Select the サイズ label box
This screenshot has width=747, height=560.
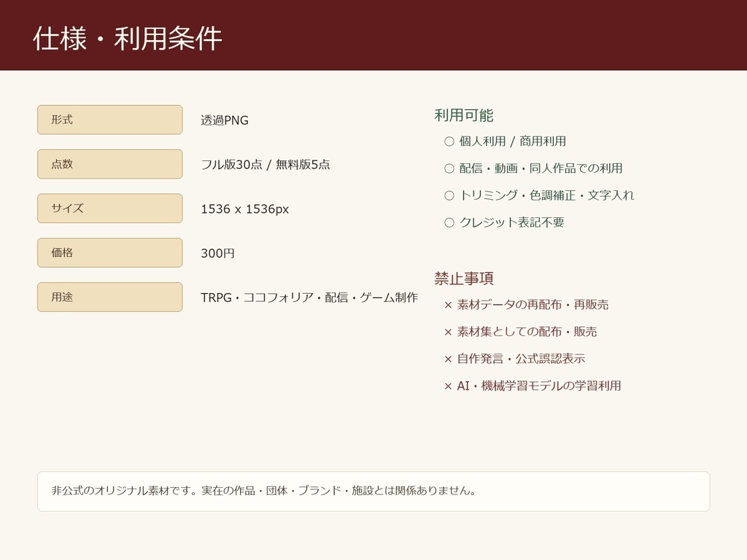pos(110,209)
